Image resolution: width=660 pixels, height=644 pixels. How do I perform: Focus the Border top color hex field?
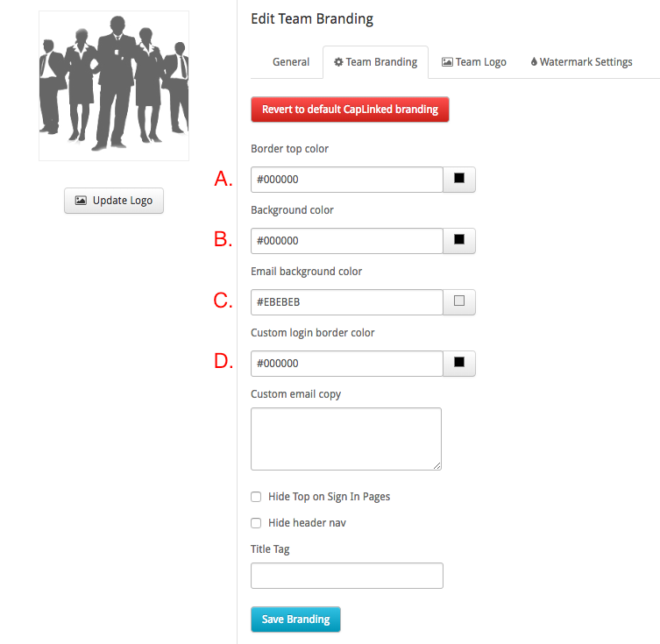tap(347, 180)
